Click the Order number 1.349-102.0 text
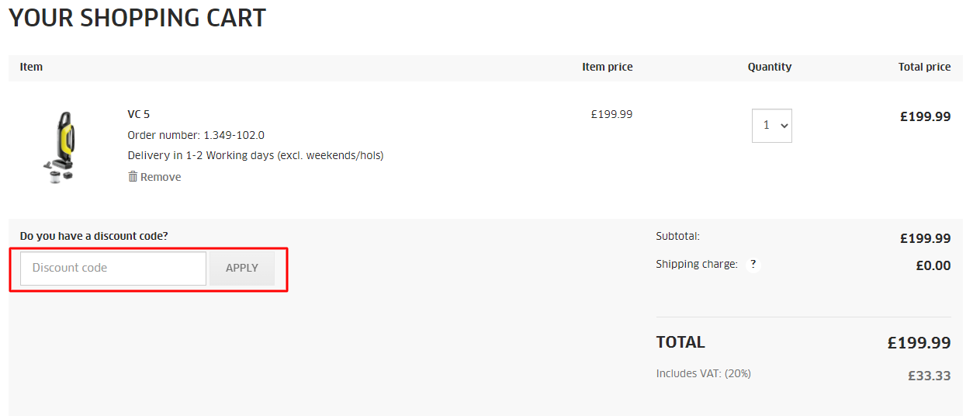The height and width of the screenshot is (416, 980). [196, 135]
